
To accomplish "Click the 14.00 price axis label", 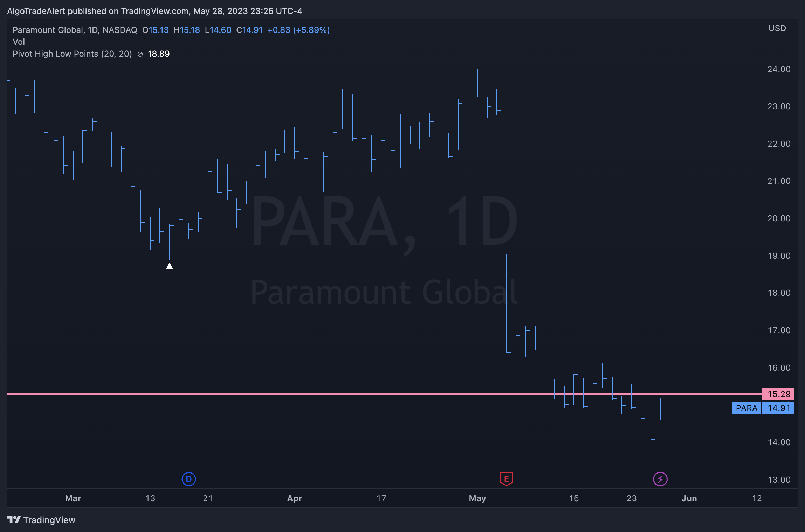I will click(x=779, y=442).
